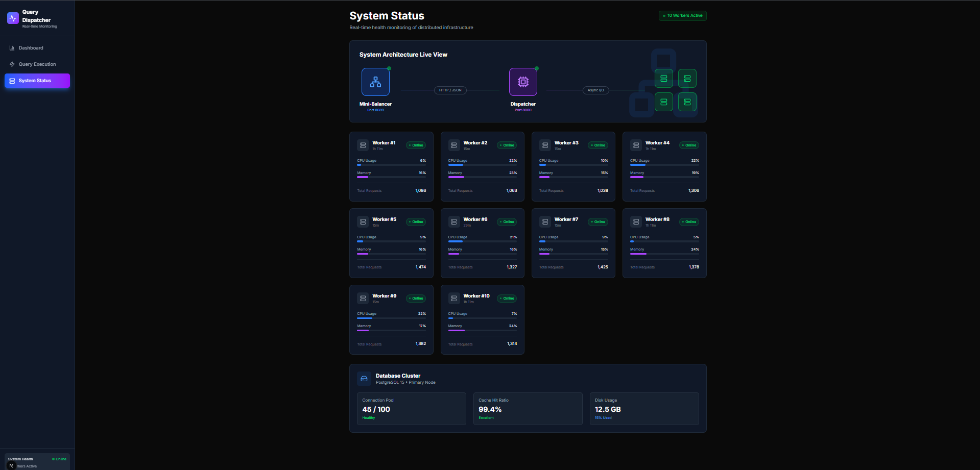The width and height of the screenshot is (980, 470).
Task: Click the Database Cluster icon
Action: [364, 379]
